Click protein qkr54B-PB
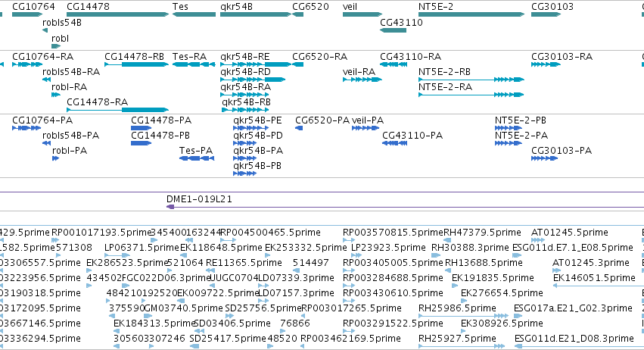Screen dimensions: 644x350 tap(257, 166)
